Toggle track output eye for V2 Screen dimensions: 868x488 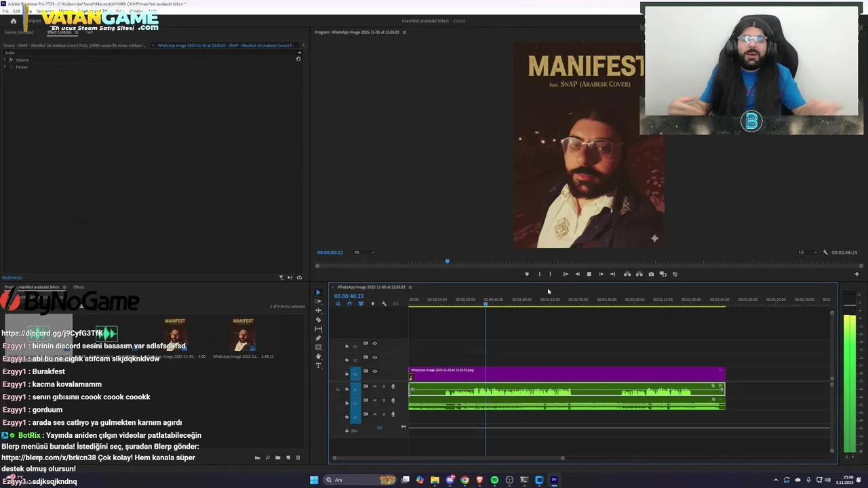374,357
